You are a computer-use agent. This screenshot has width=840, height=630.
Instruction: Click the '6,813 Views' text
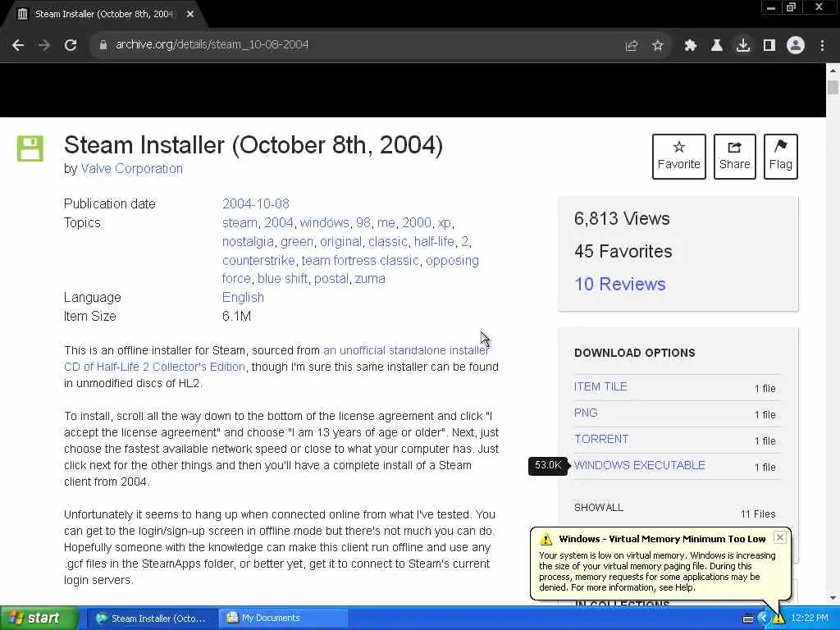pyautogui.click(x=622, y=218)
